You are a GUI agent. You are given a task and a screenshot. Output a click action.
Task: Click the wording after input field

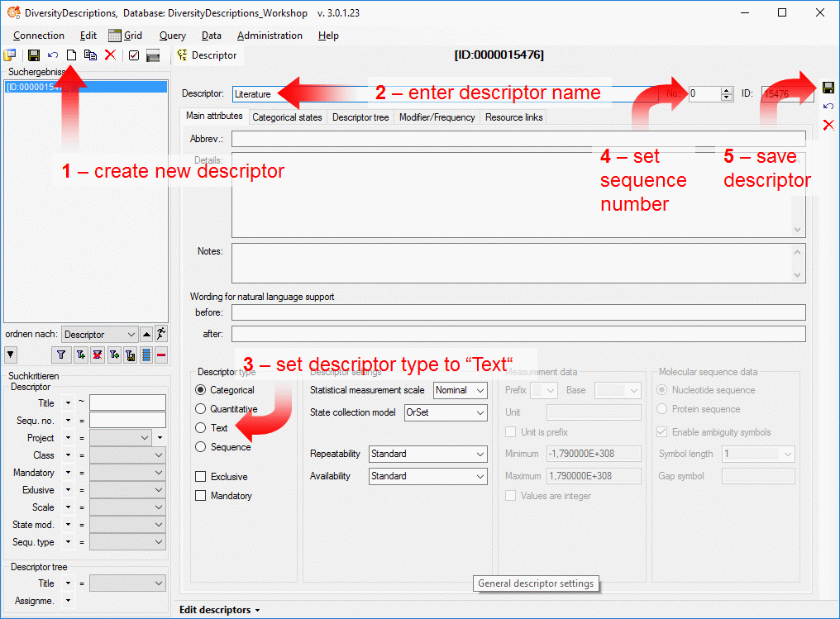coord(518,334)
